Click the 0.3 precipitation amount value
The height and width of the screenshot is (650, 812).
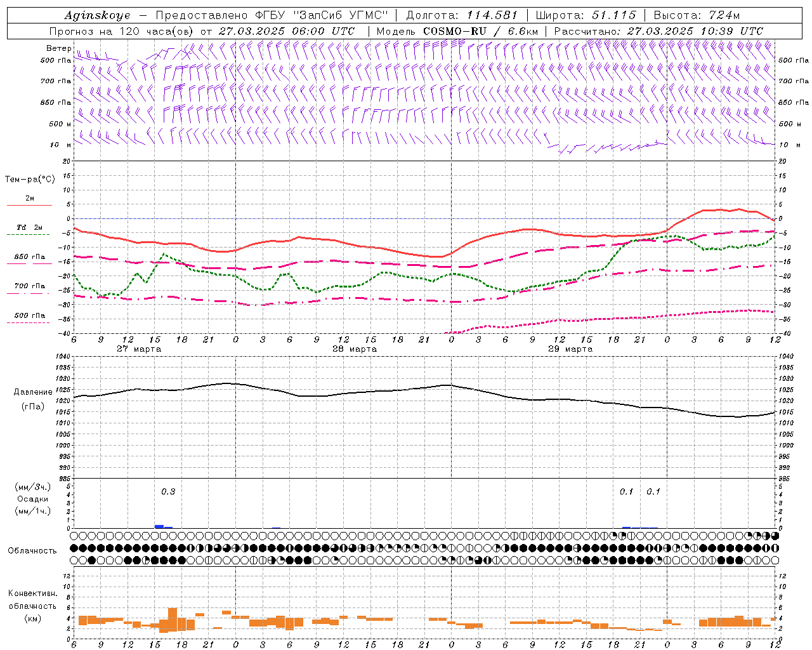[168, 492]
